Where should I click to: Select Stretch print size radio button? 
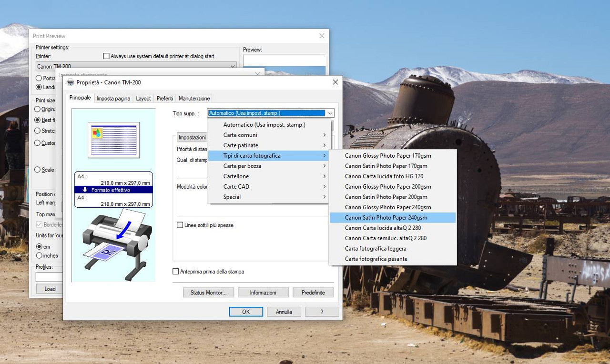(38, 131)
